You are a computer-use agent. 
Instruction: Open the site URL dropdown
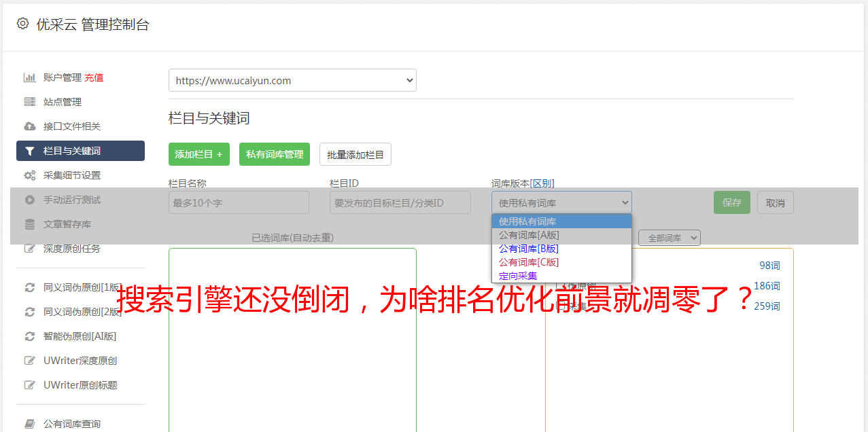coord(292,80)
